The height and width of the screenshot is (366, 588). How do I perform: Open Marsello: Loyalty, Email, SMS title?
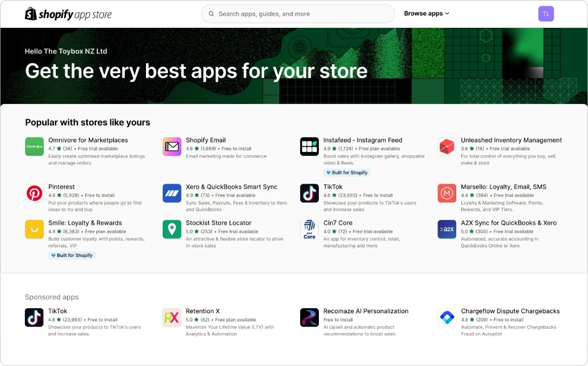pyautogui.click(x=504, y=187)
